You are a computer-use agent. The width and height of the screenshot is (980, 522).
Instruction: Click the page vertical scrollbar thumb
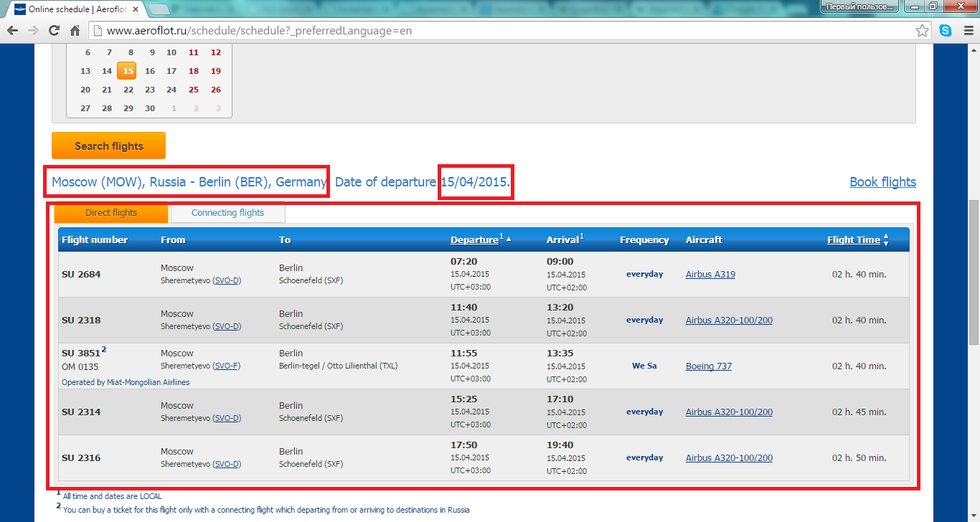[974, 272]
